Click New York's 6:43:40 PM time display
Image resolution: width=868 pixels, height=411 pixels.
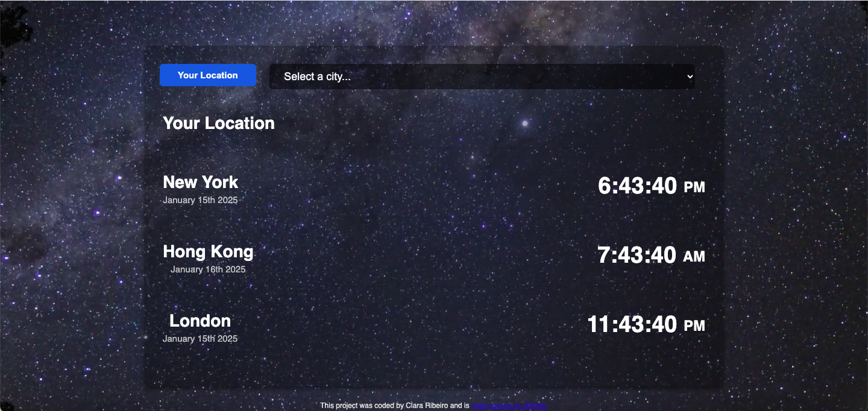pos(638,186)
